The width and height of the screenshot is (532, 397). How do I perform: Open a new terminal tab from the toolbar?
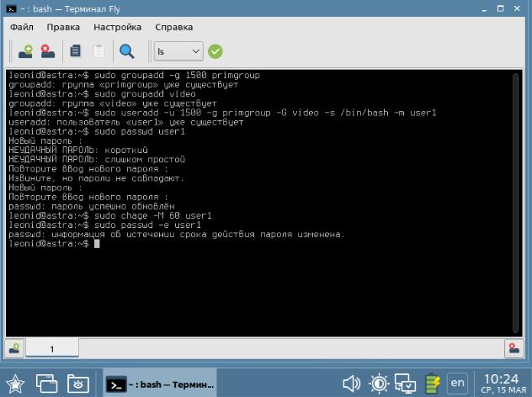point(25,51)
